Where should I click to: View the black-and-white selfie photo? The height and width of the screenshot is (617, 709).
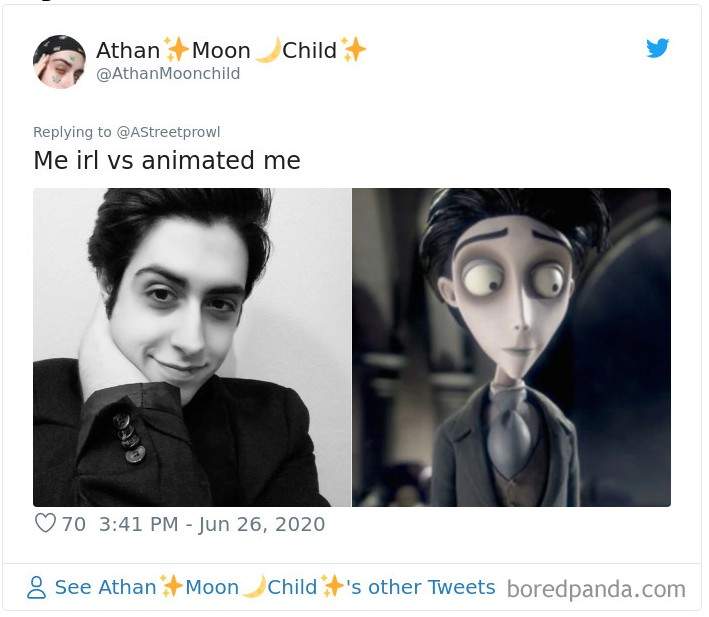coord(192,347)
